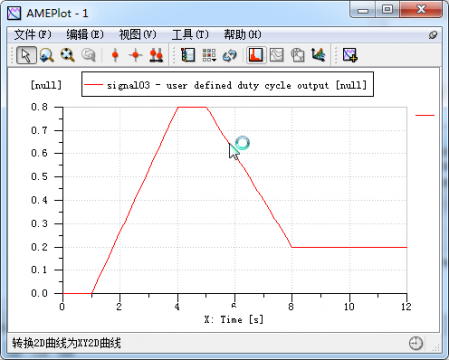Click the add new plot icon
The image size is (449, 360).
click(x=350, y=55)
